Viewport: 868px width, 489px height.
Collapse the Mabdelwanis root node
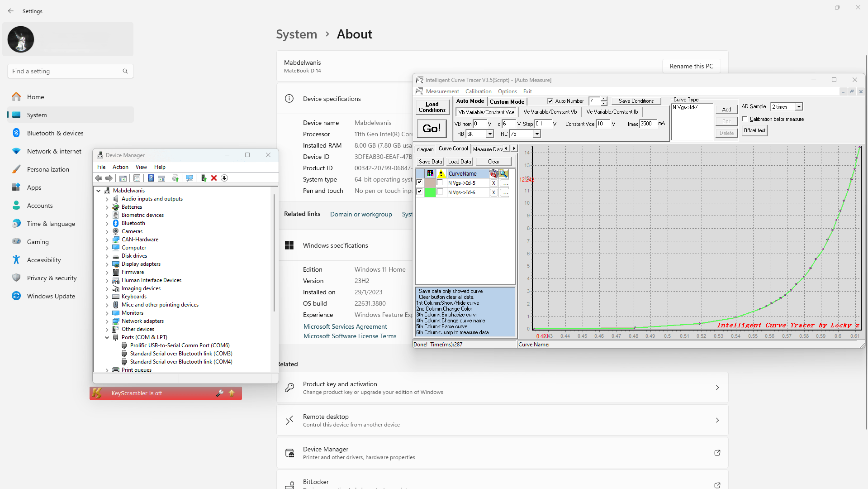[x=99, y=191]
